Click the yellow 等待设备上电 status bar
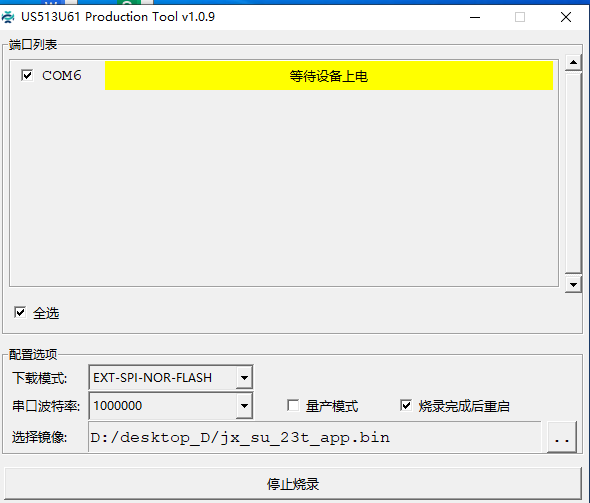590x503 pixels. [x=329, y=76]
